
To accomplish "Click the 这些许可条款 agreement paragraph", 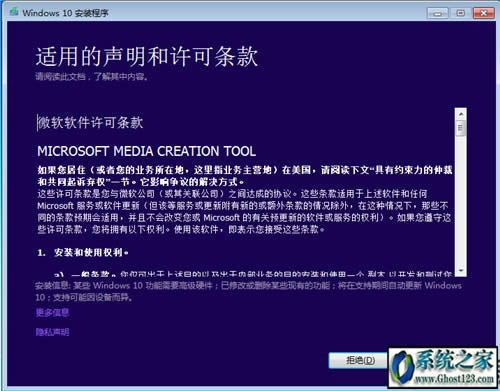I will 244,212.
